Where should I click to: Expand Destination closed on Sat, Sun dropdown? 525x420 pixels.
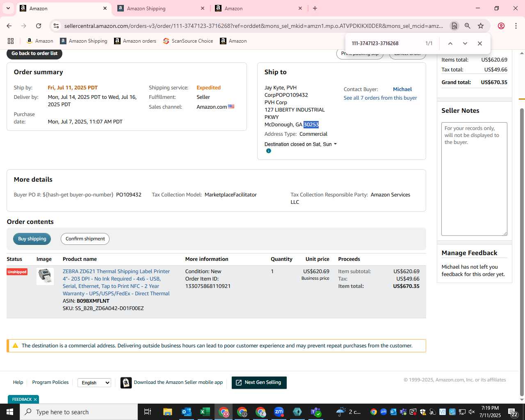coord(301,144)
